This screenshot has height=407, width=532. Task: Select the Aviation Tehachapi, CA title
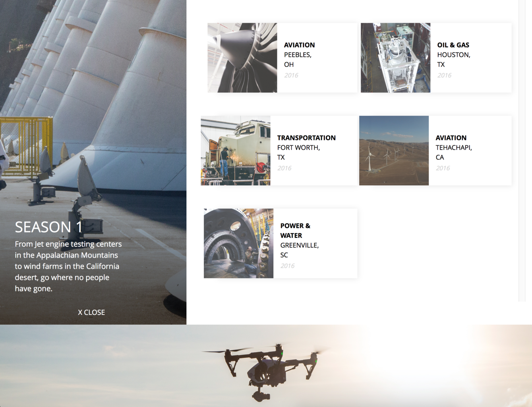[x=454, y=147]
